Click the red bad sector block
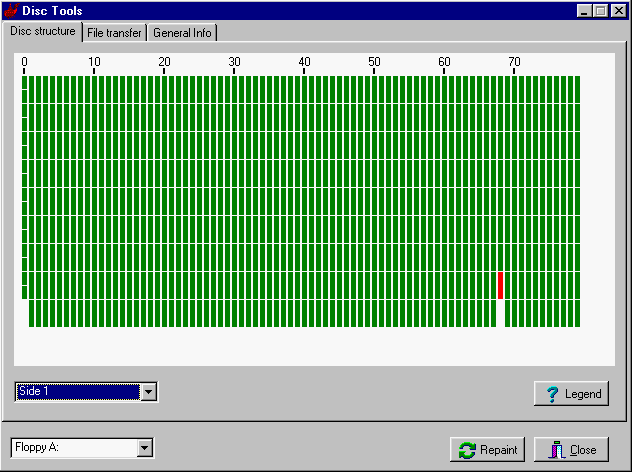The height and width of the screenshot is (472, 632). pos(500,285)
